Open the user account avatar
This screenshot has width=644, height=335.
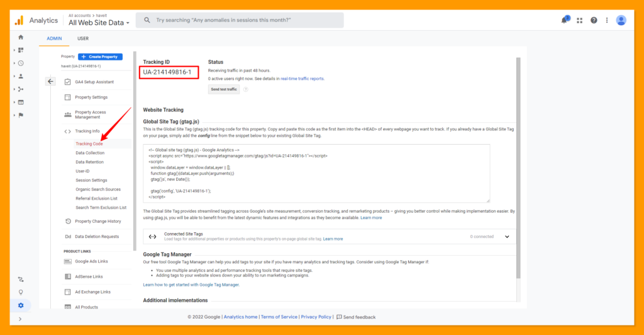point(621,20)
